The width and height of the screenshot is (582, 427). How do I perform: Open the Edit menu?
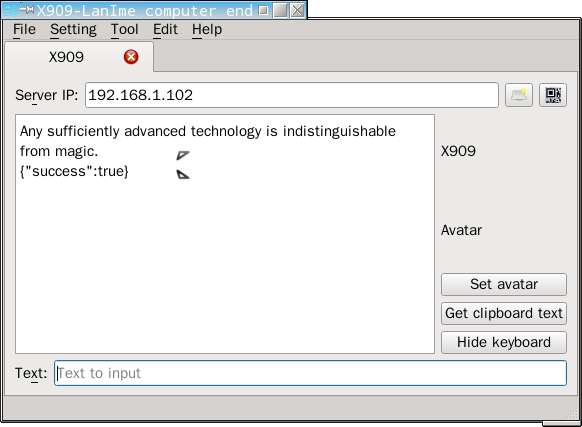(166, 29)
